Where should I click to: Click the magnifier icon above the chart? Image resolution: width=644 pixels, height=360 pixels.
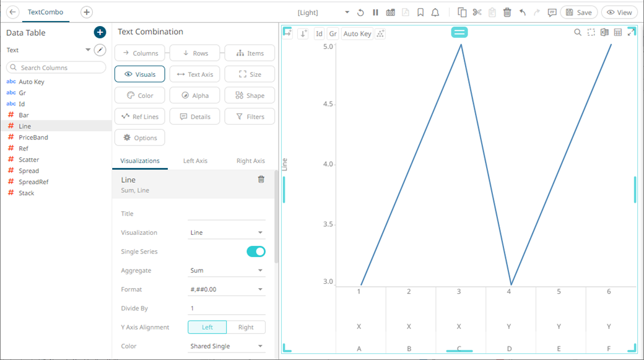[577, 33]
